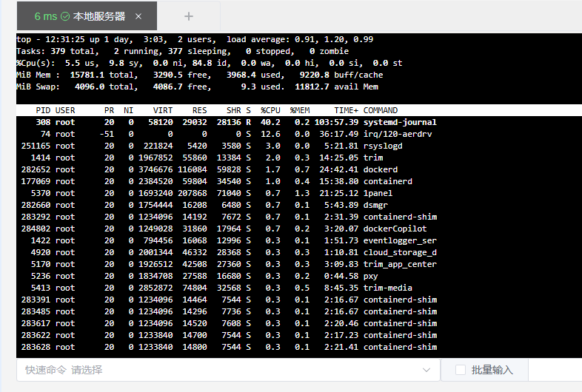Click the 103:57.39 time value
The width and height of the screenshot is (582, 392).
(x=336, y=122)
